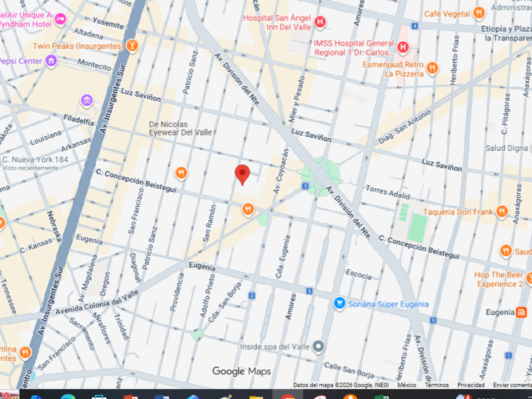Image resolution: width=532 pixels, height=399 pixels.
Task: Click the IMSS Hospital General Regional H icon
Action: (x=403, y=47)
